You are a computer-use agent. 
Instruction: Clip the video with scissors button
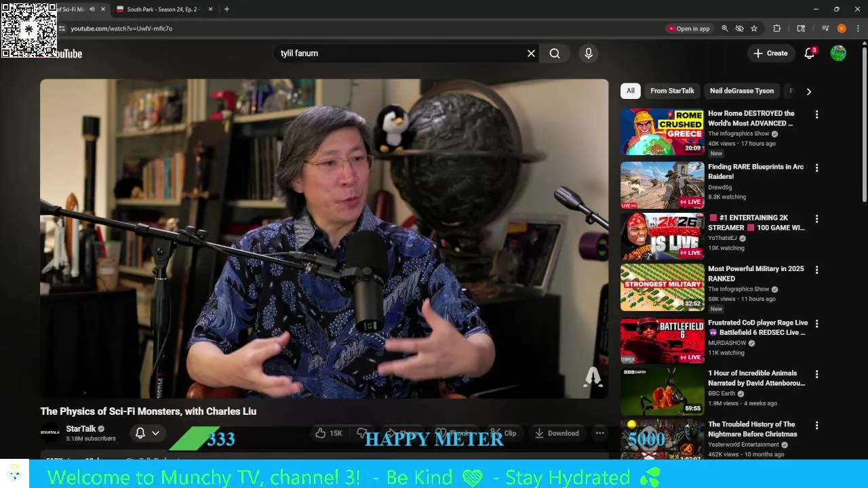(x=504, y=433)
